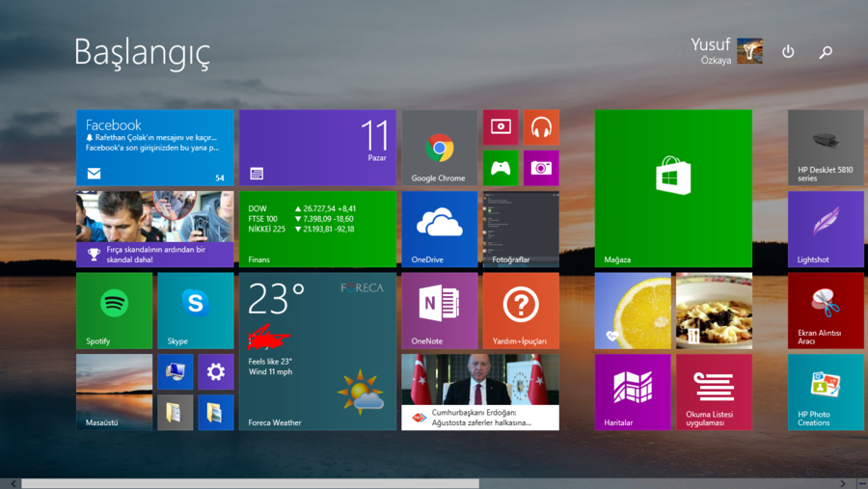The width and height of the screenshot is (868, 489).
Task: Click the scrollbar right arrow
Action: 843,483
